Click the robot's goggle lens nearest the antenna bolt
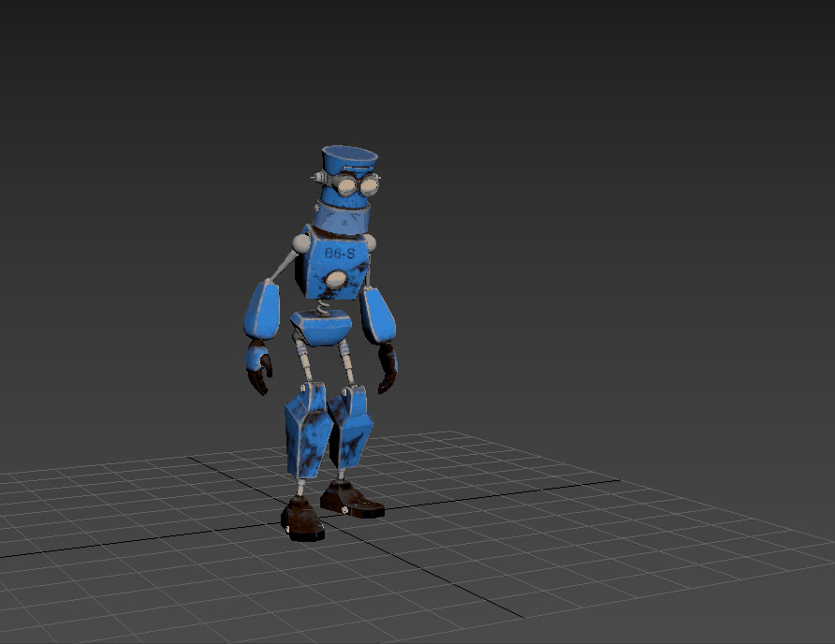Image resolution: width=835 pixels, height=644 pixels. [346, 186]
